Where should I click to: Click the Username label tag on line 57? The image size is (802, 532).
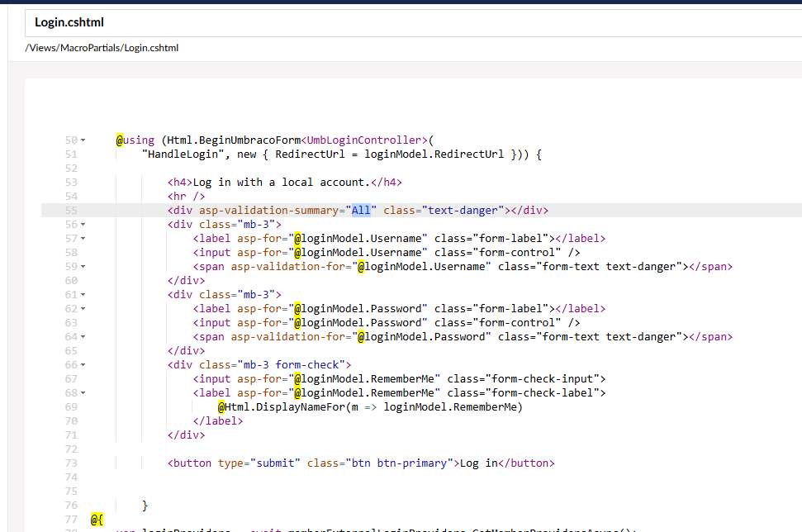399,239
